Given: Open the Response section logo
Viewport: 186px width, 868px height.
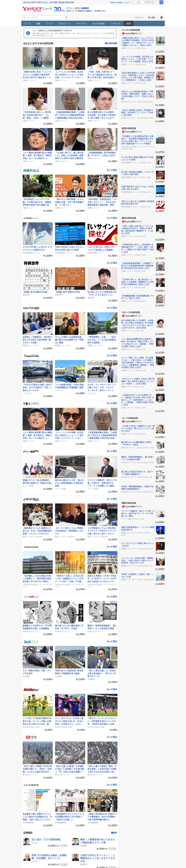Looking at the screenshot, I should click(31, 356).
